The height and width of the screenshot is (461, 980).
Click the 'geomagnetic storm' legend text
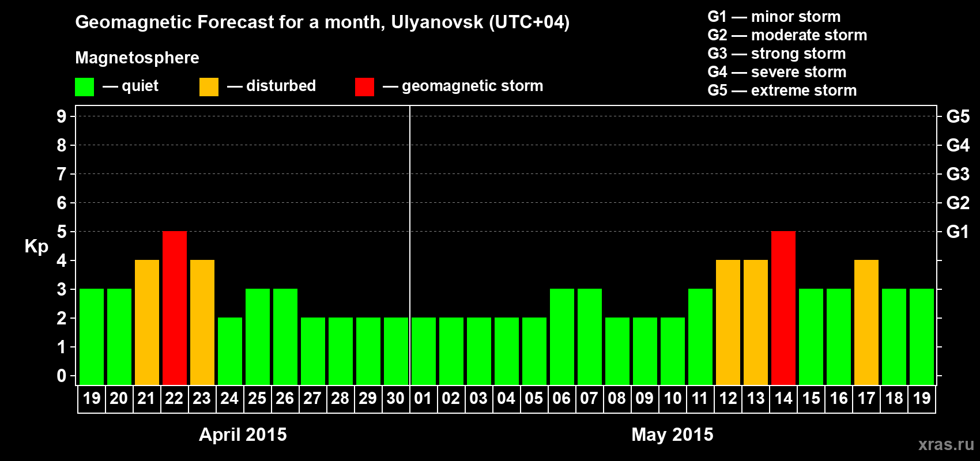(473, 86)
